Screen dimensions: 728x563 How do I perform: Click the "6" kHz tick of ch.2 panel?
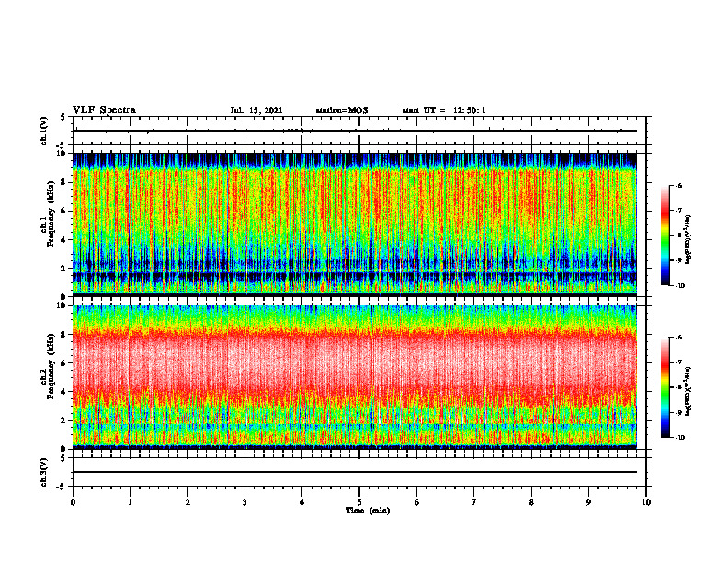pos(64,363)
